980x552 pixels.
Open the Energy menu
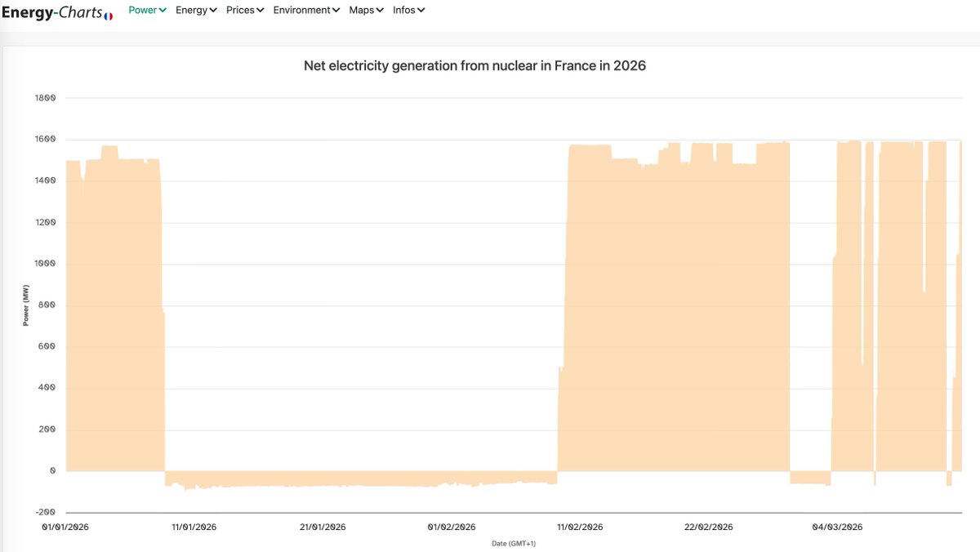[x=196, y=10]
